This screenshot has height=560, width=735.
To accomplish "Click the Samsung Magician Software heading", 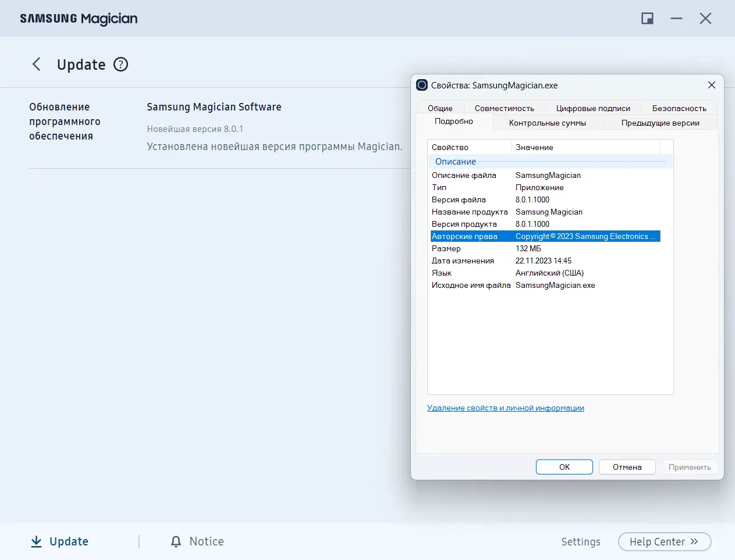I will tap(214, 107).
